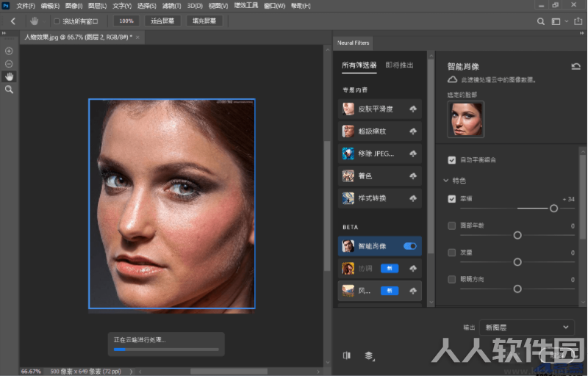Viewport: 588px width, 376px height.
Task: Select the 皮肤平滑度 filter row
Action: 380,109
